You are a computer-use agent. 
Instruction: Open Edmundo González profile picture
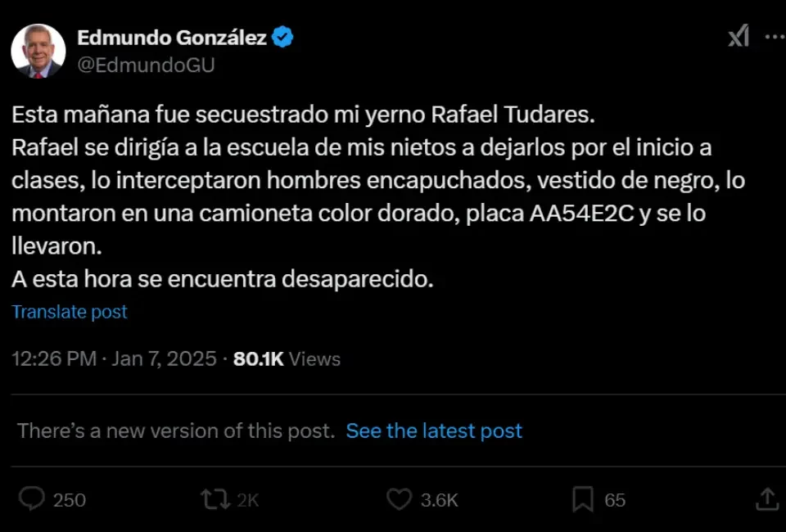click(38, 51)
